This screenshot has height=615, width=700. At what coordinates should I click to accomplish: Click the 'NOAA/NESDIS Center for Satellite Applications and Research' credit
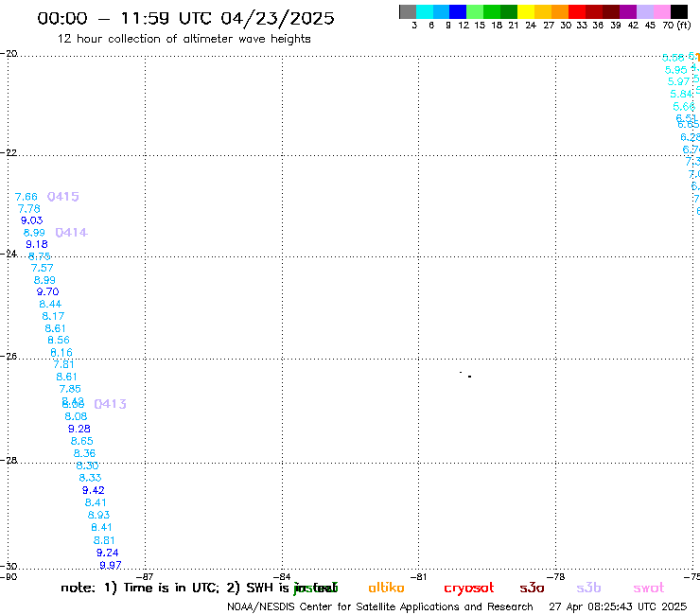coord(380,607)
